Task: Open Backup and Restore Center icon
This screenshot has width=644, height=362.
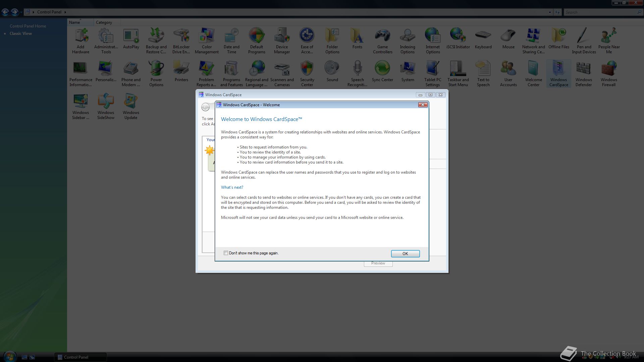Action: 156,41
